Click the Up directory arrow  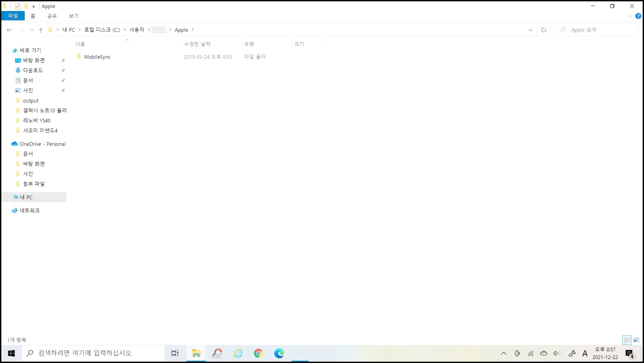41,30
